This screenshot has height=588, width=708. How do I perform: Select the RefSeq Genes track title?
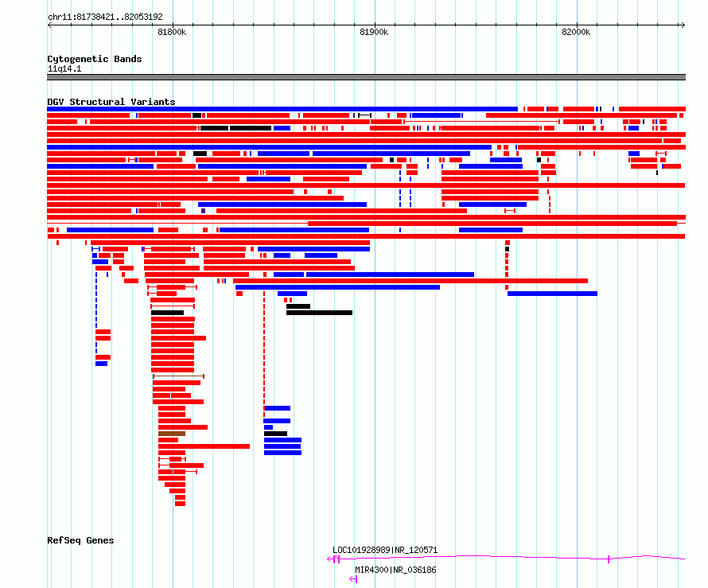(80, 540)
